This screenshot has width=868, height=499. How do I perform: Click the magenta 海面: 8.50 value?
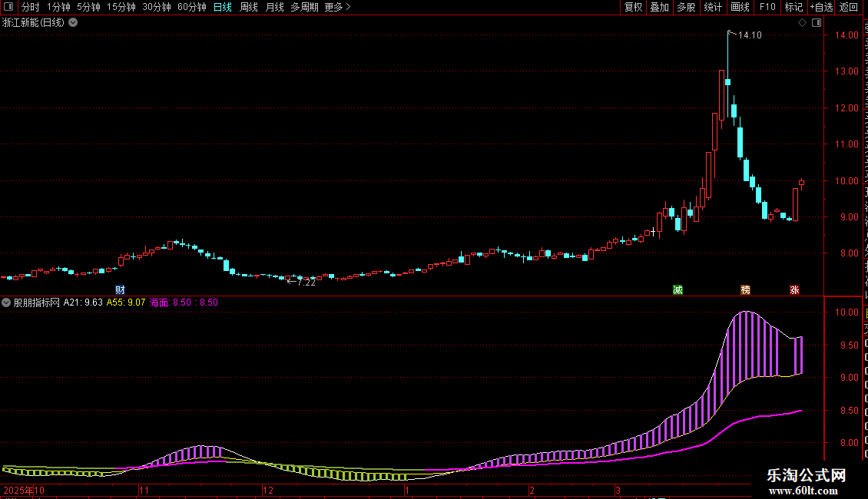[x=171, y=302]
